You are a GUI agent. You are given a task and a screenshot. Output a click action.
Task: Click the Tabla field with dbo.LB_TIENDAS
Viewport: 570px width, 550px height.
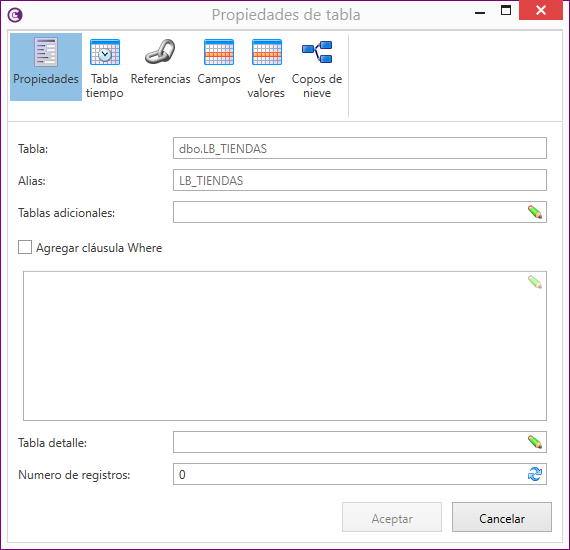(360, 148)
